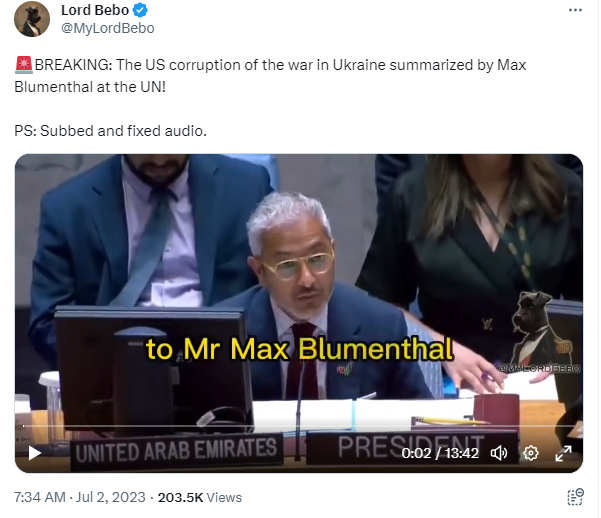Click the reader mode icon beside Views
Image resolution: width=601 pixels, height=518 pixels.
click(x=575, y=497)
